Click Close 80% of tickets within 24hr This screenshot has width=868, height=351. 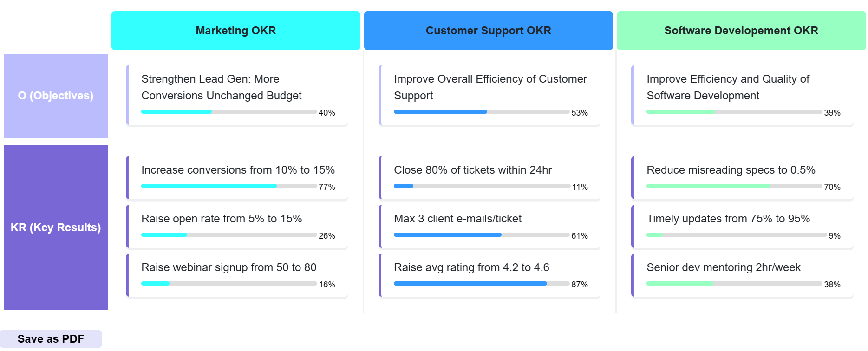[473, 170]
